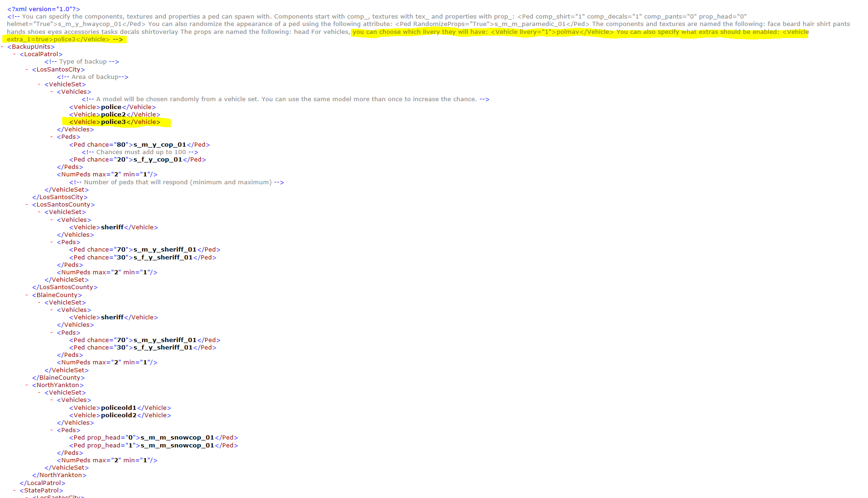Collapse the Peds node with snowcop entries

click(52, 430)
